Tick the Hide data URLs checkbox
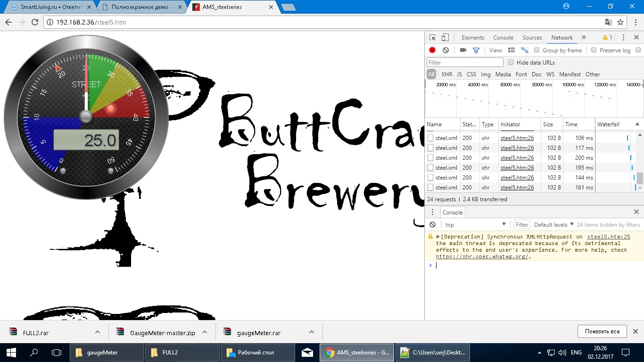Image resolution: width=644 pixels, height=362 pixels. click(x=511, y=62)
